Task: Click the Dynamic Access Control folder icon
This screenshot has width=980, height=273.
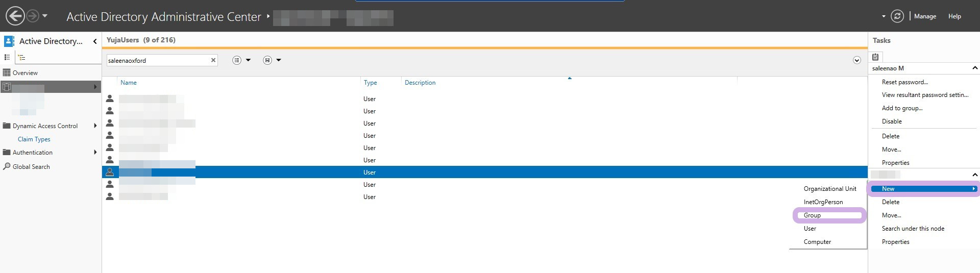Action: (7, 126)
